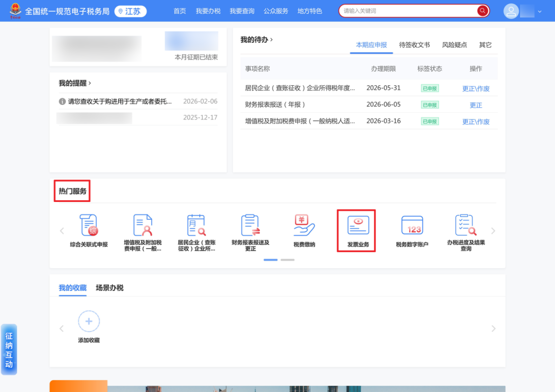Open 办税进度及结果查询 icon
The height and width of the screenshot is (392, 555).
pyautogui.click(x=466, y=232)
